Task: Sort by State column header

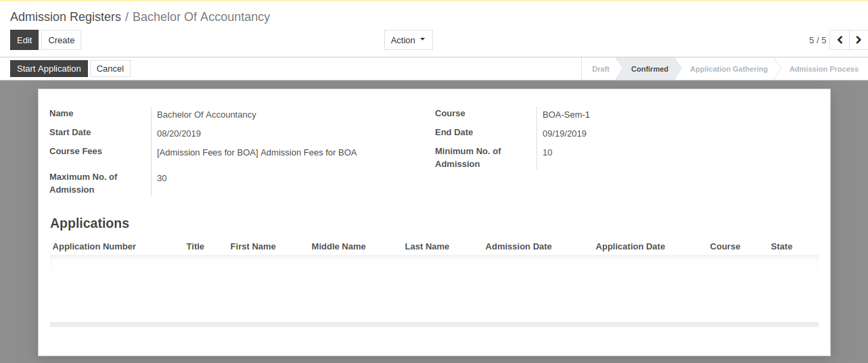Action: click(781, 247)
